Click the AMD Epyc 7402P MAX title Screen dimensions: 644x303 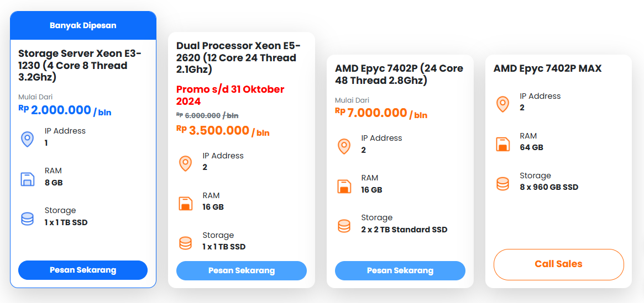(547, 68)
